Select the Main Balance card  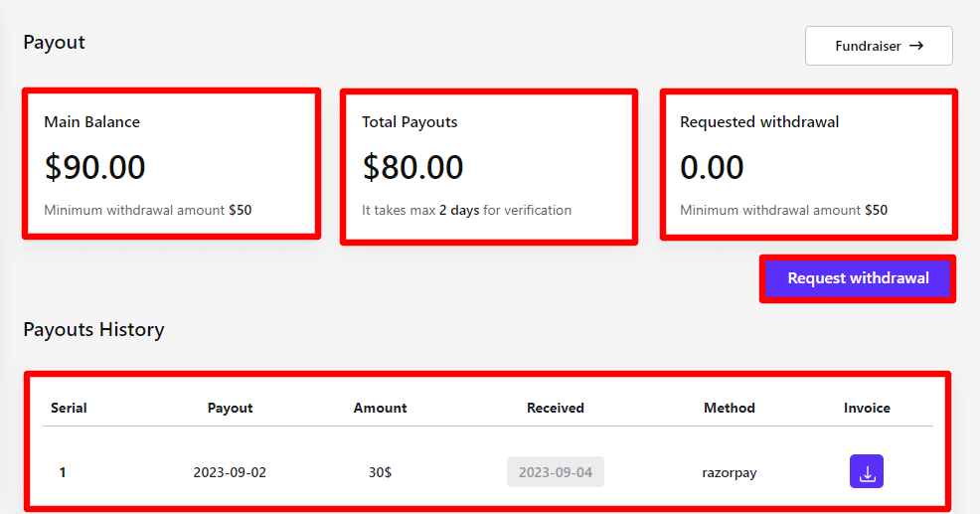pyautogui.click(x=171, y=164)
